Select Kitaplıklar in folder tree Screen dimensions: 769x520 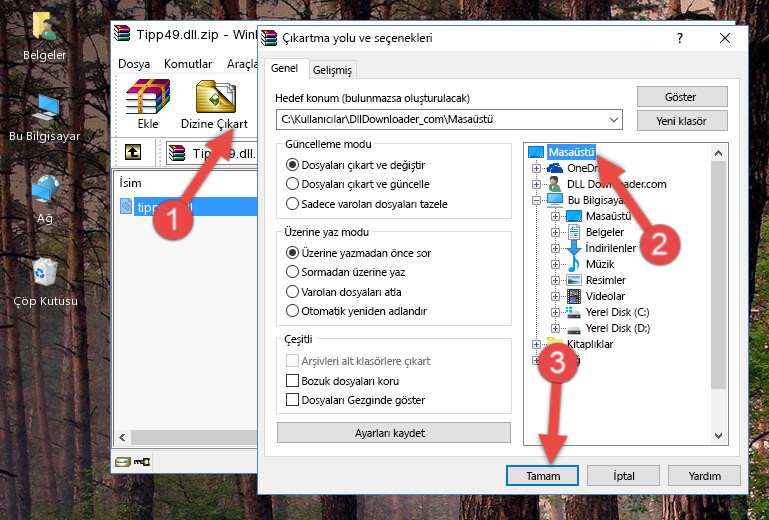point(590,344)
